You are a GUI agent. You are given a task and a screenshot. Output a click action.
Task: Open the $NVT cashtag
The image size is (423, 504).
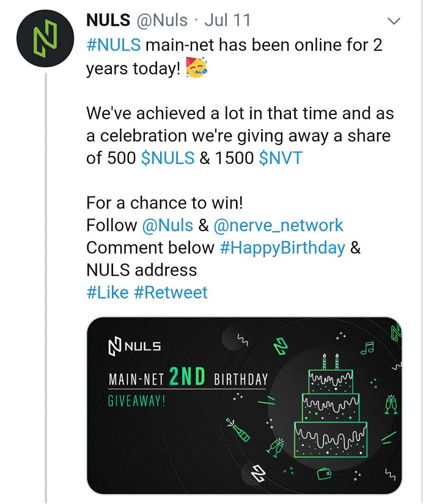coord(281,158)
